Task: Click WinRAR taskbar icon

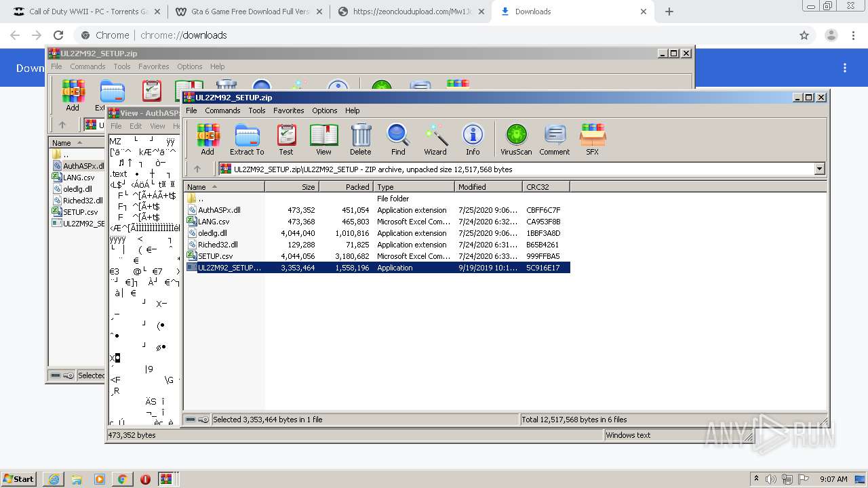Action: tap(167, 479)
